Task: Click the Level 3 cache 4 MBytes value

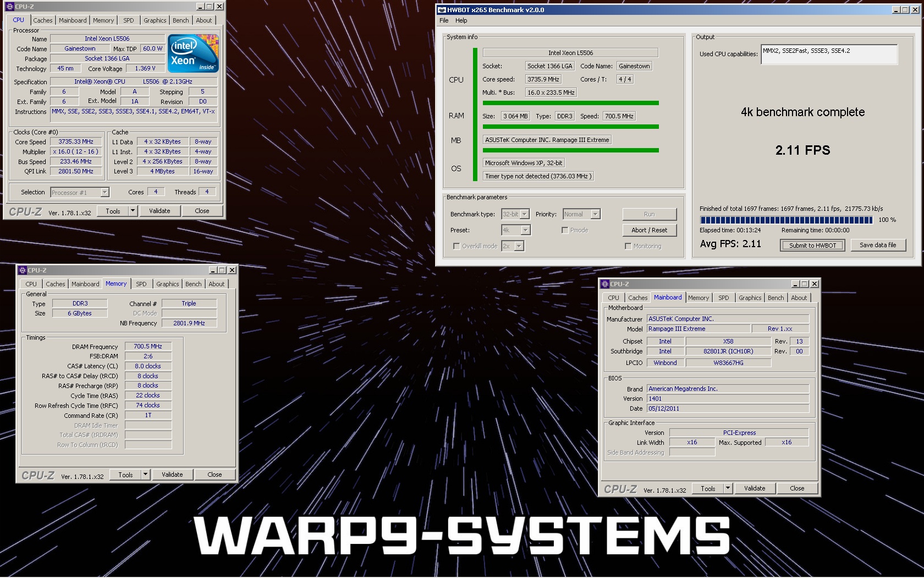Action: [162, 171]
